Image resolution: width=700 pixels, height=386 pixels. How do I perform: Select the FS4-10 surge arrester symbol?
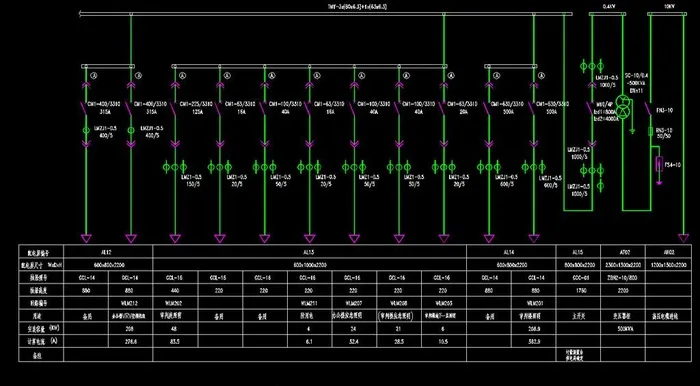[x=658, y=164]
